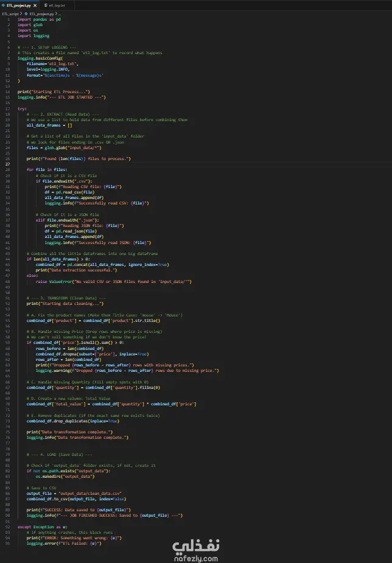Click 'rows_after = len(combined_df)' line
This screenshot has width=392, height=563.
(x=68, y=360)
